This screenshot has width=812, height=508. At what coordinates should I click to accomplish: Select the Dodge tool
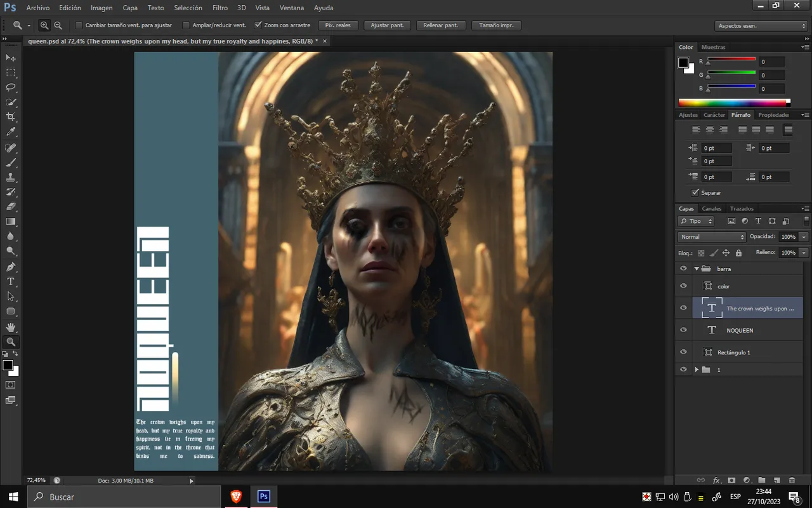point(11,251)
